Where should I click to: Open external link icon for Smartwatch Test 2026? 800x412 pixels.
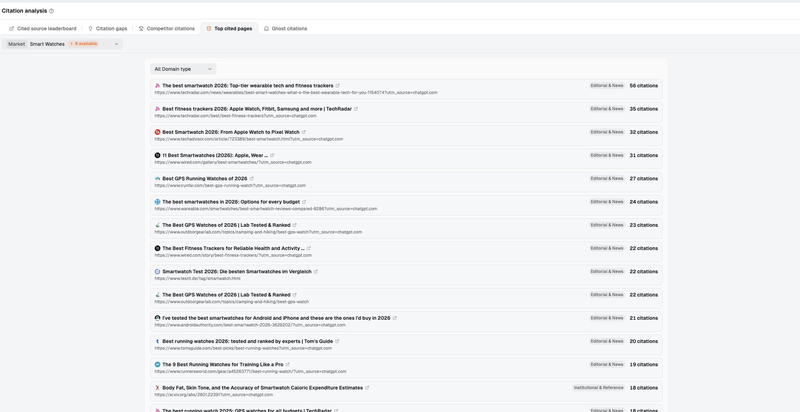tap(316, 272)
